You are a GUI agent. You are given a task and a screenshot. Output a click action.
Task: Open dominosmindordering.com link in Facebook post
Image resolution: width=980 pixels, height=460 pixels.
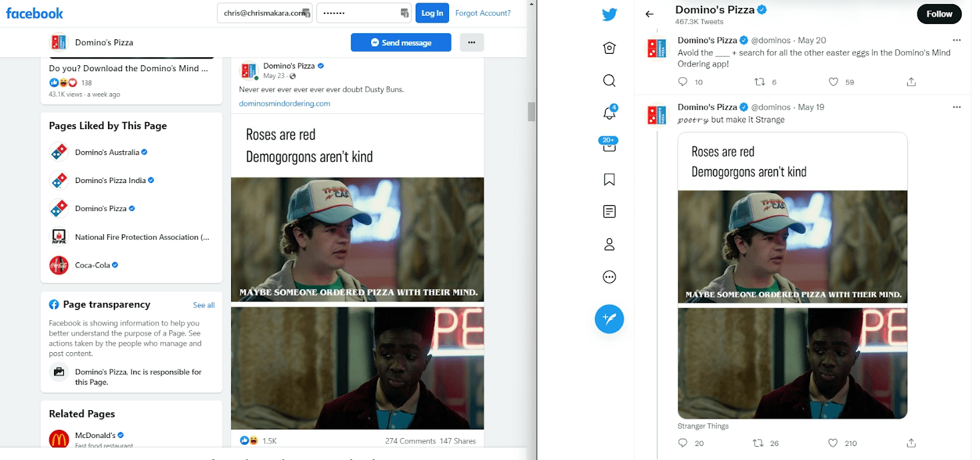(284, 103)
